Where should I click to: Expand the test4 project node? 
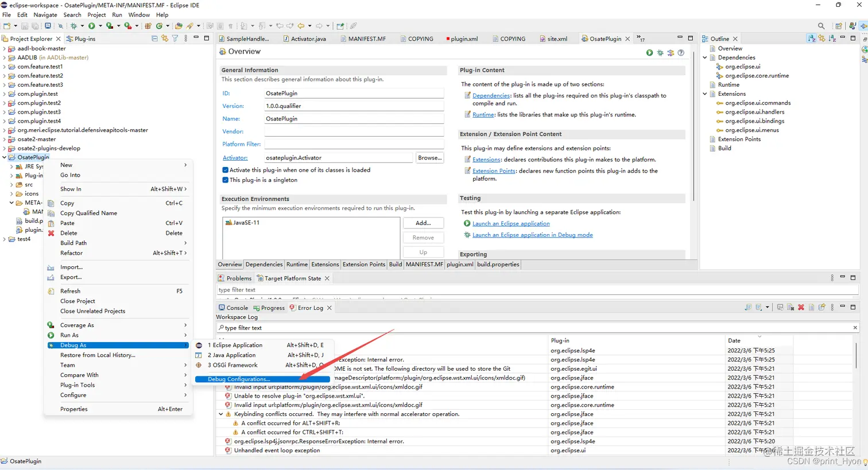click(5, 239)
